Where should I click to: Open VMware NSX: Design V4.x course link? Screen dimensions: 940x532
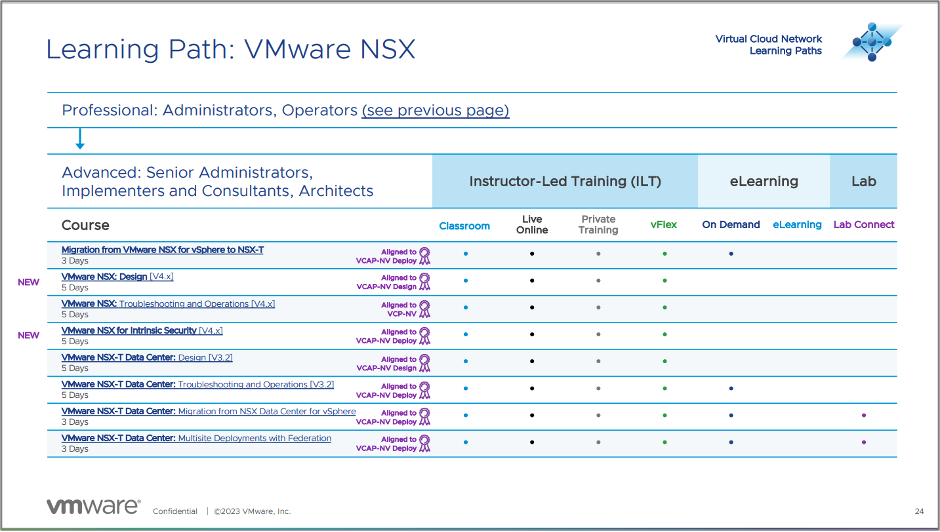click(118, 276)
